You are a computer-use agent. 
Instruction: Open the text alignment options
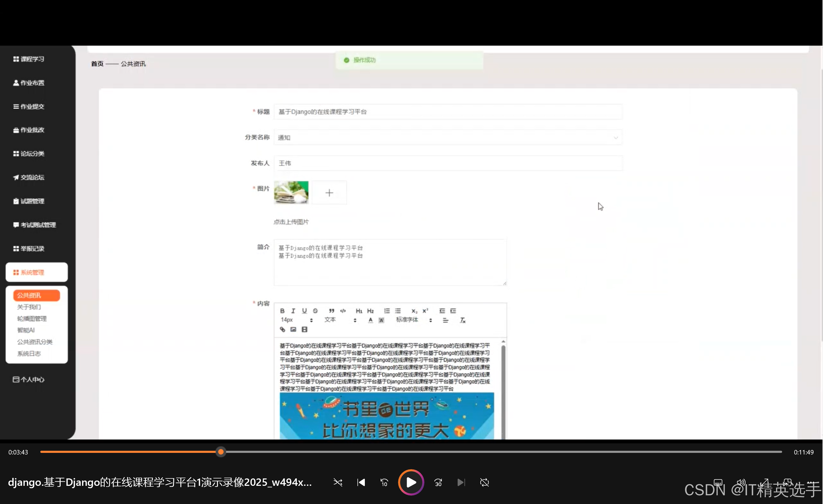pyautogui.click(x=446, y=320)
